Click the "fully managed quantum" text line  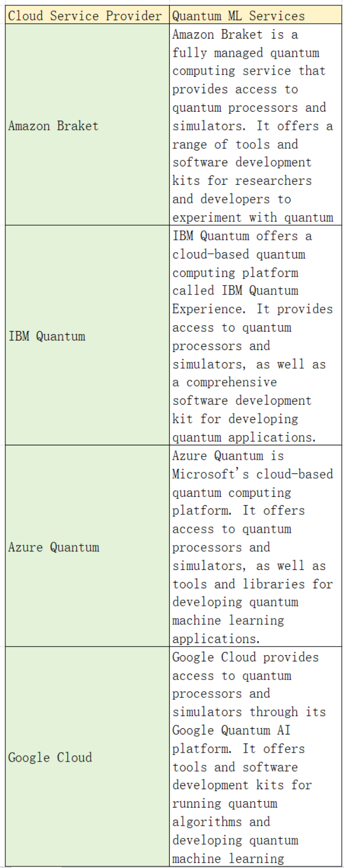click(x=246, y=53)
